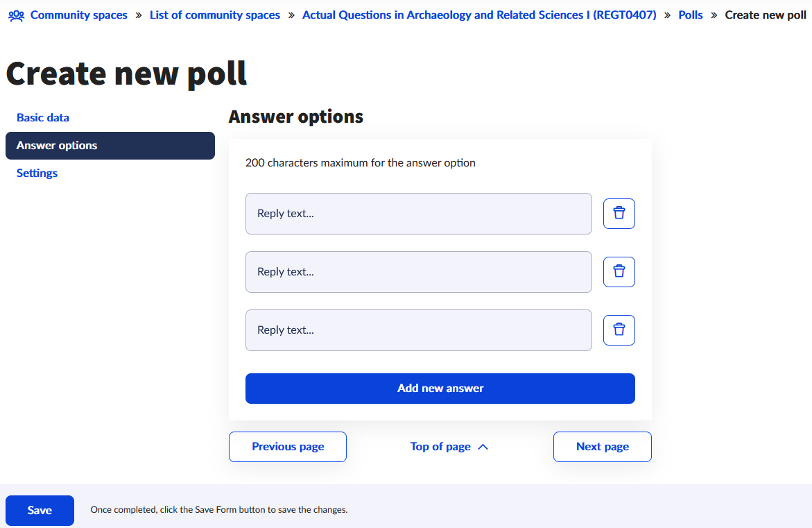Image resolution: width=812 pixels, height=528 pixels.
Task: Open Community spaces breadcrumb link
Action: coord(79,15)
